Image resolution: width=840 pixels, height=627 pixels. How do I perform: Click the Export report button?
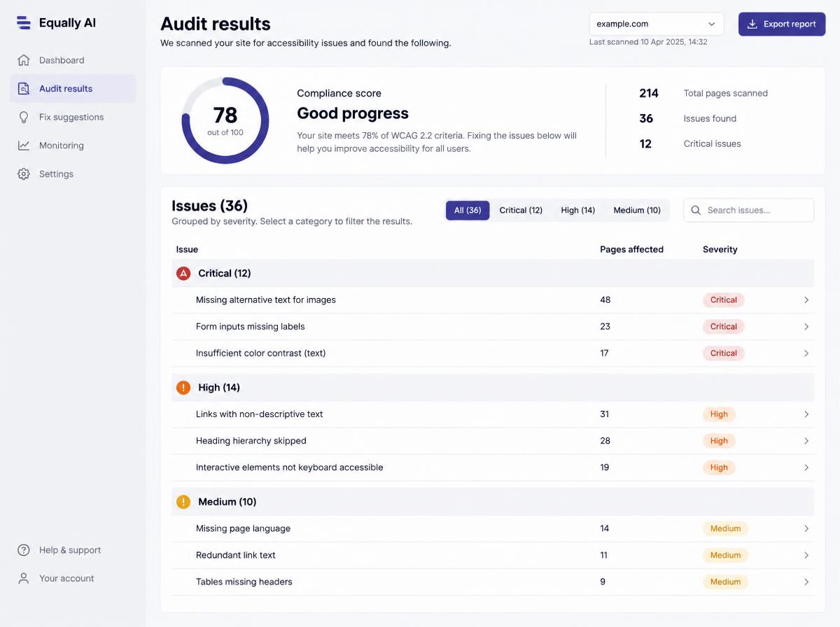tap(782, 24)
